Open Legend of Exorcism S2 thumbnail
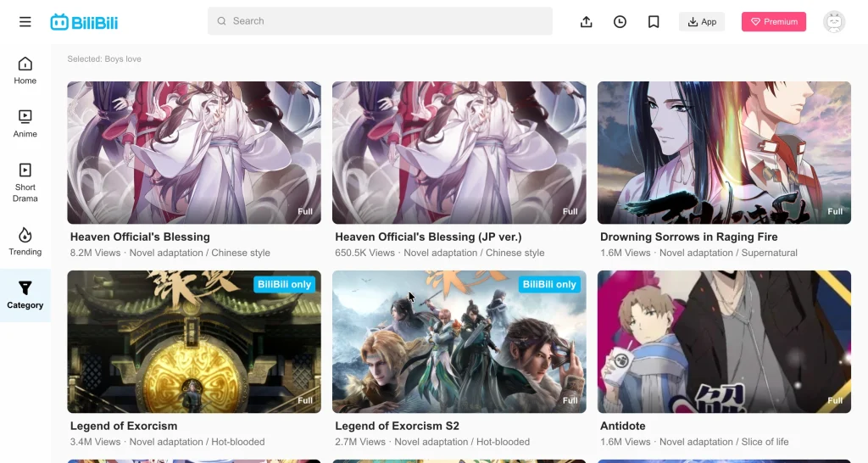 click(x=459, y=342)
